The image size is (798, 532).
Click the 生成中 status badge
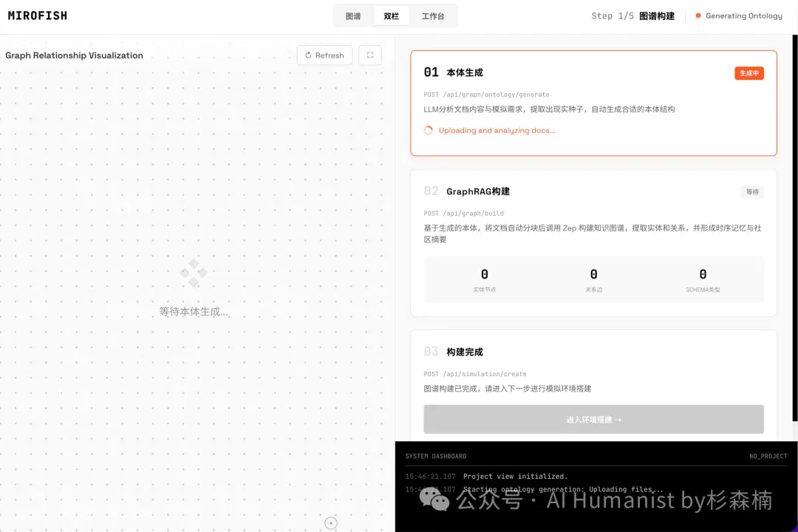click(748, 73)
